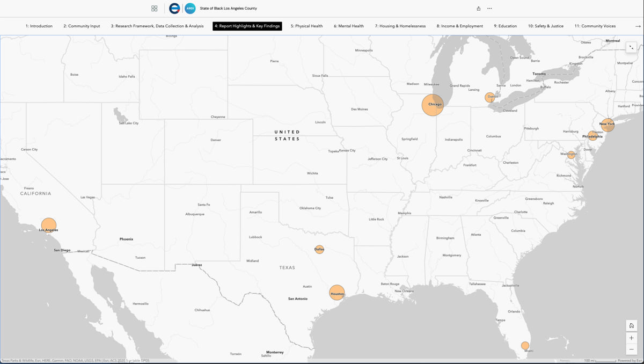Go to 8: Income & Employment tab

pyautogui.click(x=460, y=26)
